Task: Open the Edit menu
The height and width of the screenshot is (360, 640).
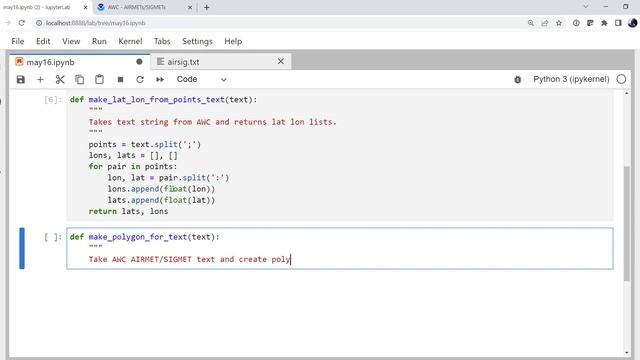Action: (43, 41)
